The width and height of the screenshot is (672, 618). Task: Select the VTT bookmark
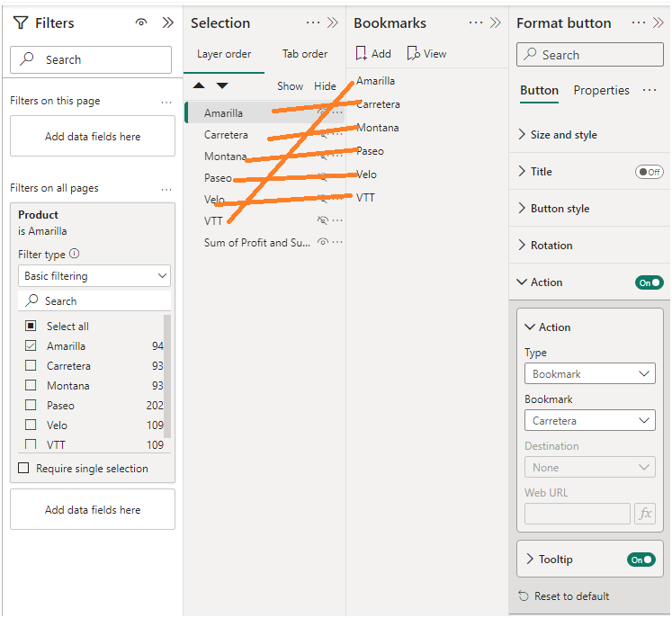(365, 198)
